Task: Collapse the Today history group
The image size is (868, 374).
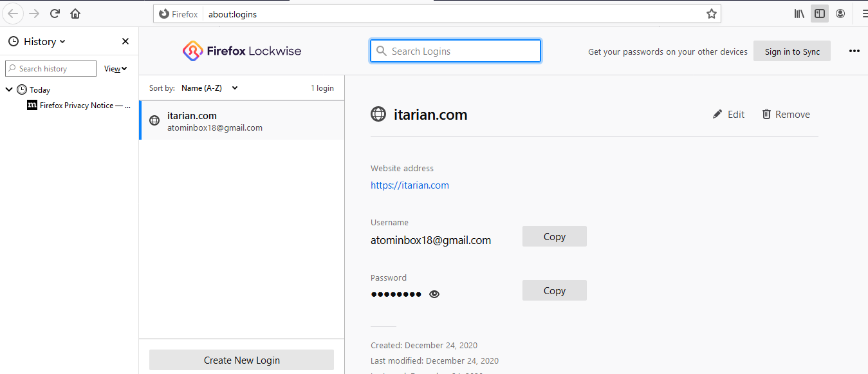Action: 9,89
